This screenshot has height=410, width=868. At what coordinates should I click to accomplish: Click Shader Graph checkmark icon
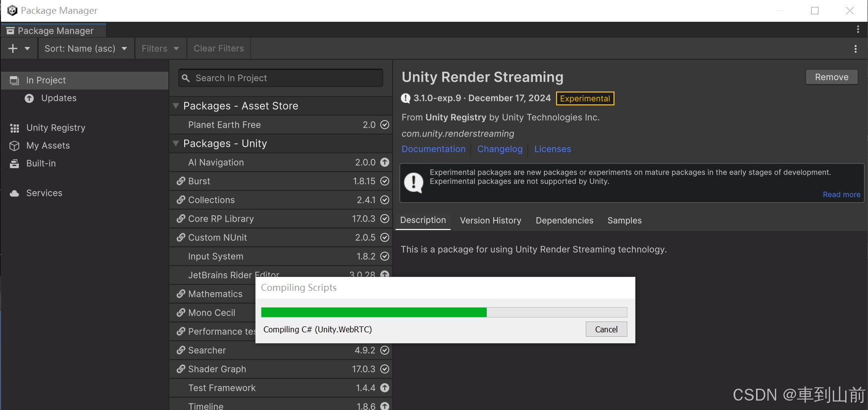click(x=385, y=369)
